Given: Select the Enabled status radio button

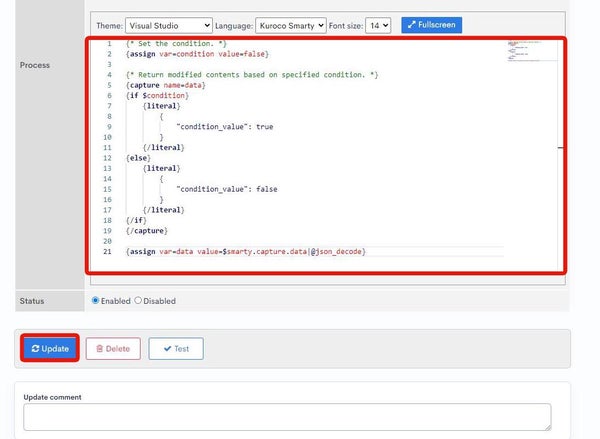Looking at the screenshot, I should [x=95, y=300].
